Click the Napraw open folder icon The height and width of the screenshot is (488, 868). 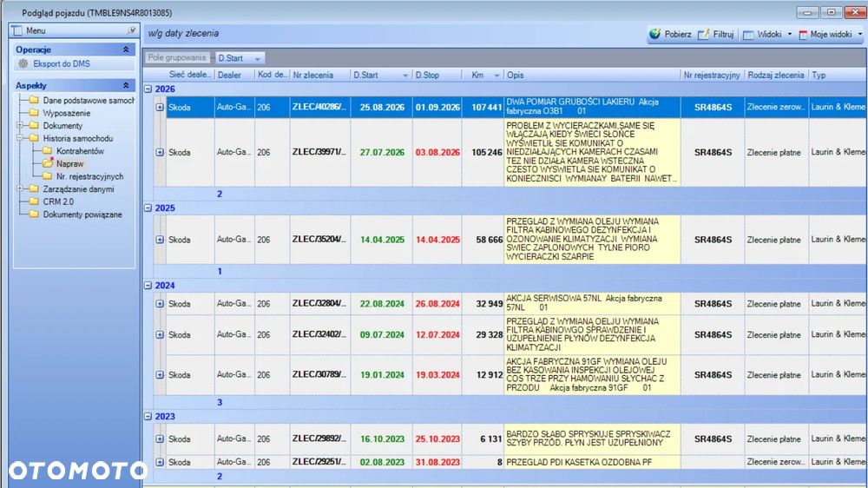[48, 163]
